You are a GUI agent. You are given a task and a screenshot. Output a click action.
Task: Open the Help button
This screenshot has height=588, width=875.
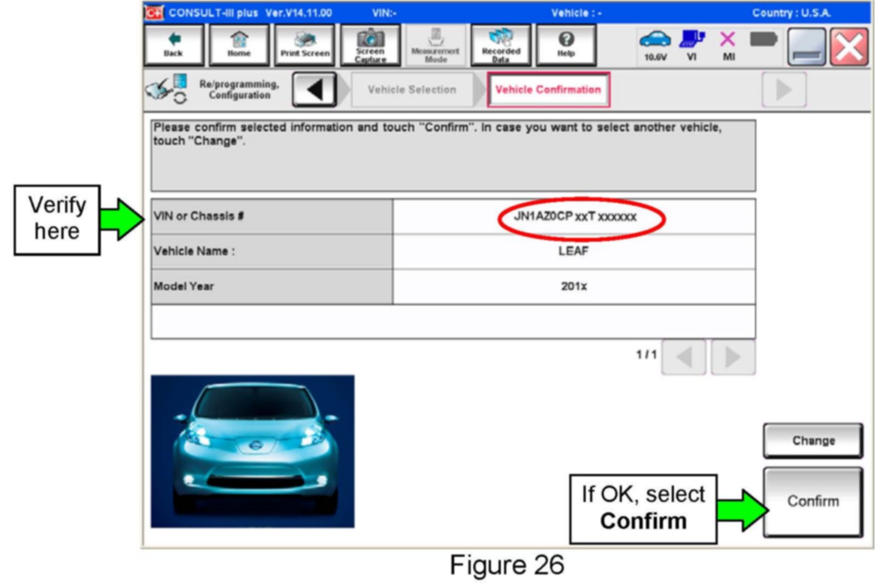tap(566, 45)
